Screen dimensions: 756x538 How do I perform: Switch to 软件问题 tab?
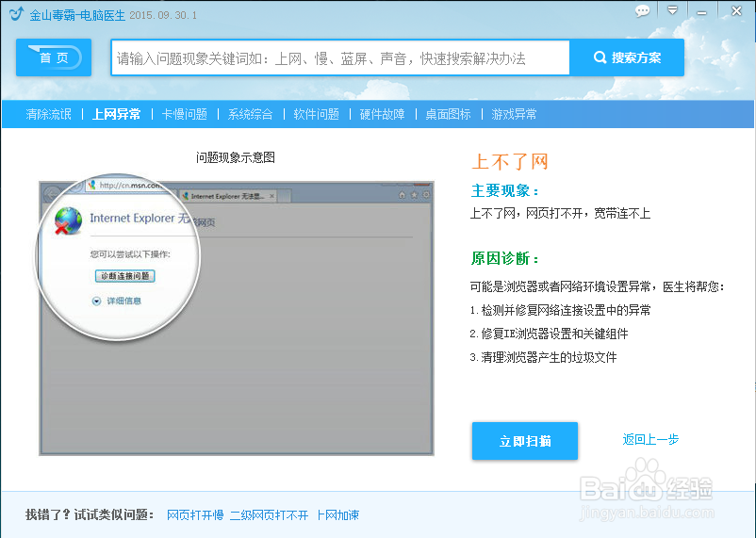[317, 114]
